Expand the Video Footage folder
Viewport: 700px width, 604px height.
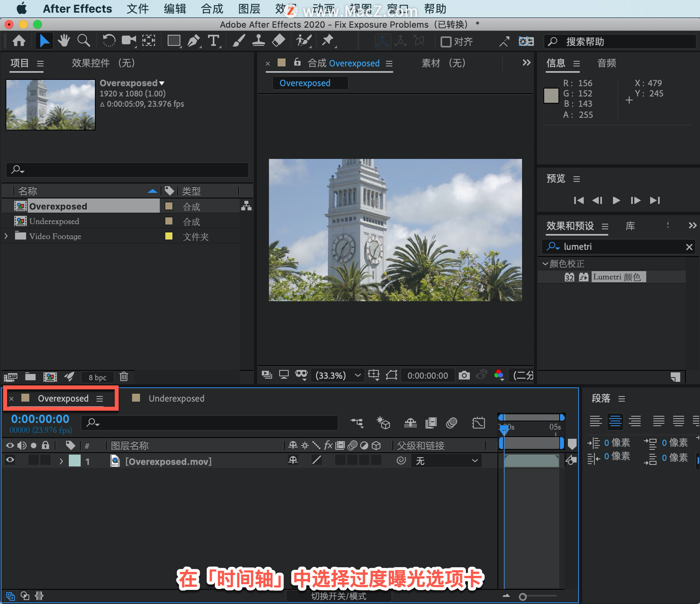tap(6, 236)
